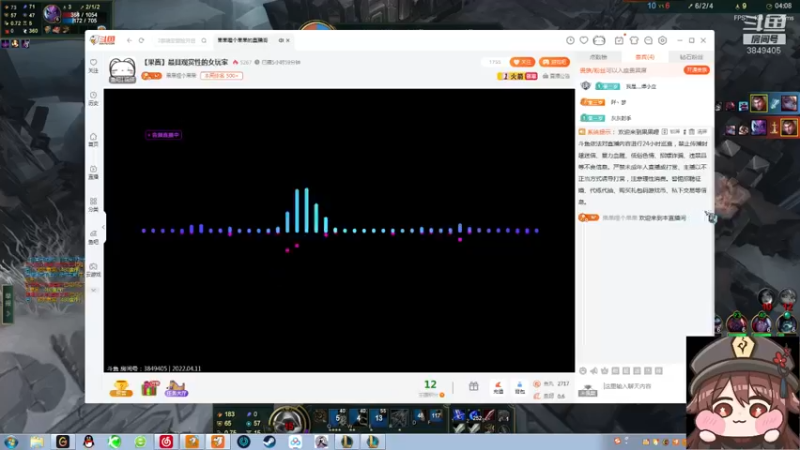Open the emoji icon in the chat toolbar

(583, 371)
